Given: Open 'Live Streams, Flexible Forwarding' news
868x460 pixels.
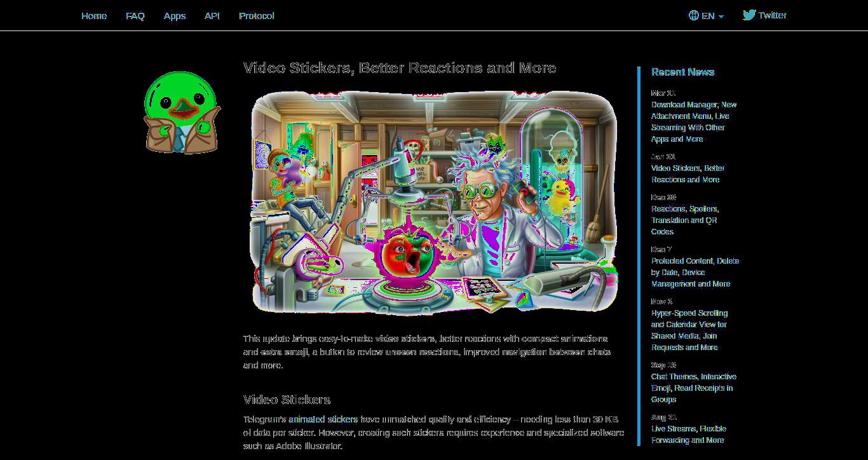Looking at the screenshot, I should (x=689, y=435).
